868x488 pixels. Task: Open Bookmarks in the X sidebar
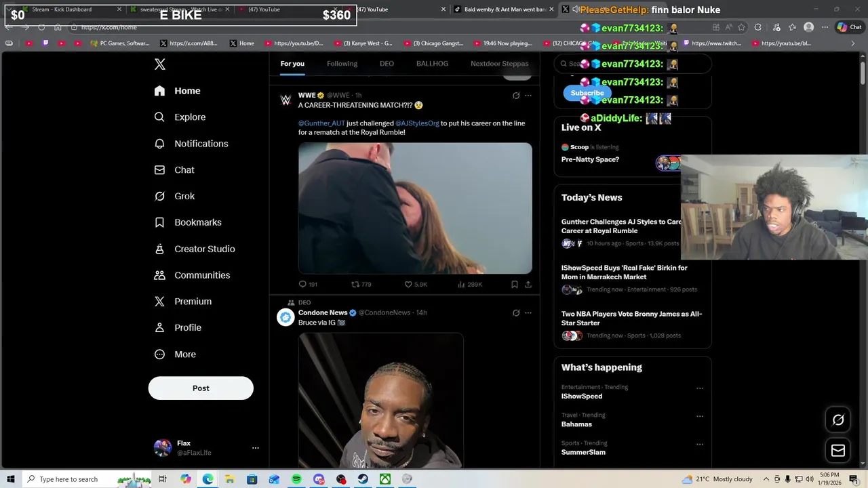[188, 222]
